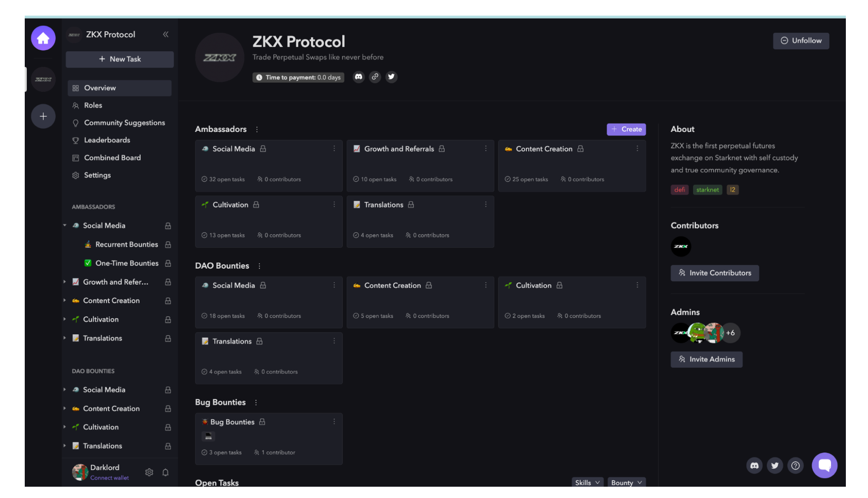Click the Discord icon under ZKX Protocol header
The width and height of the screenshot is (868, 498).
[x=358, y=77]
